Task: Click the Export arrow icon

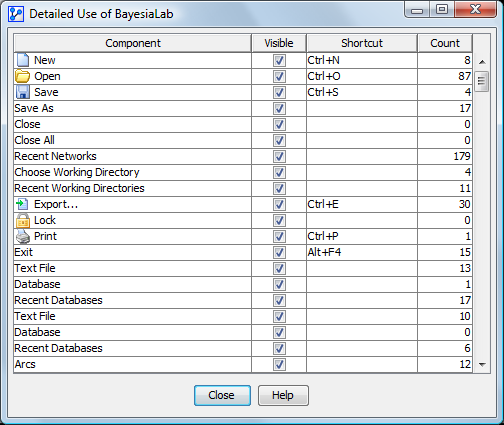Action: click(x=22, y=204)
